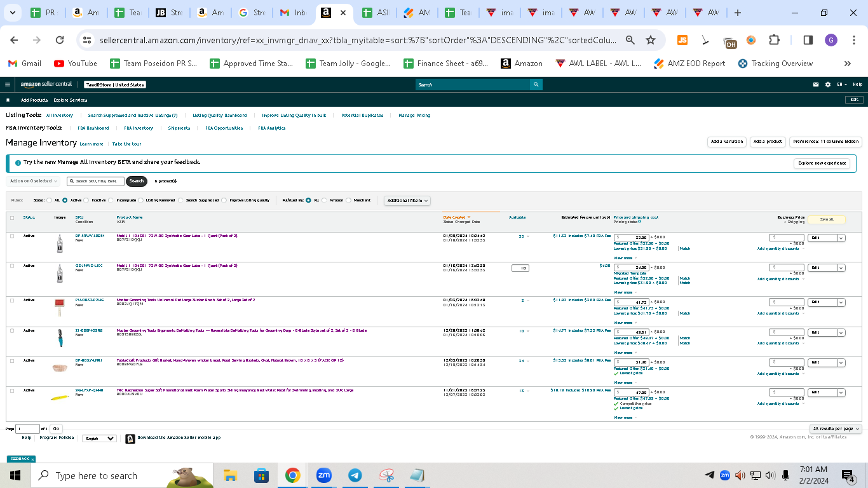
Task: Open the Action on 0 selected dropdown
Action: click(x=34, y=181)
